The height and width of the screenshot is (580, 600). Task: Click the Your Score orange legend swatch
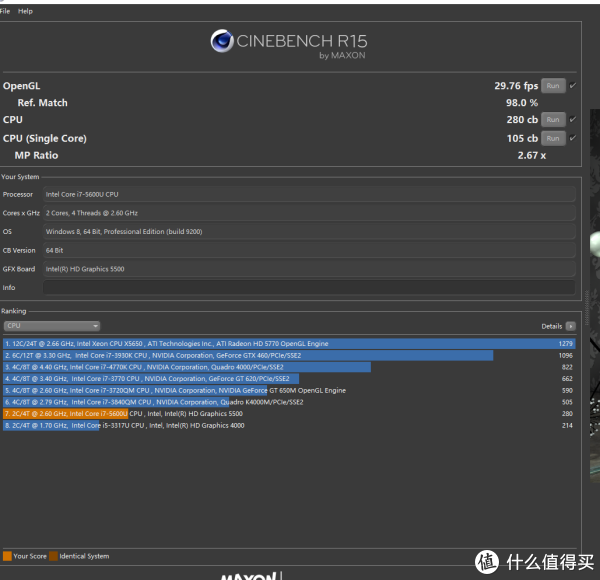click(7, 556)
